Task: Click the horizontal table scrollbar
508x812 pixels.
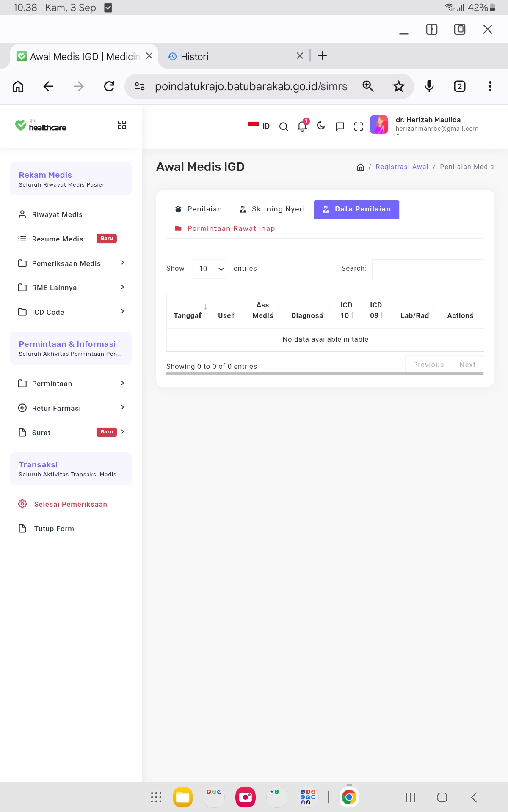Action: (325, 373)
